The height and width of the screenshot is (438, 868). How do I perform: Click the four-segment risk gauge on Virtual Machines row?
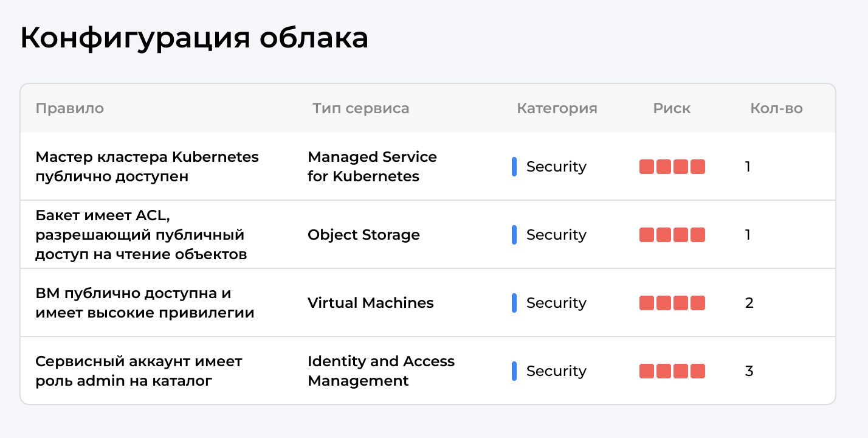672,302
